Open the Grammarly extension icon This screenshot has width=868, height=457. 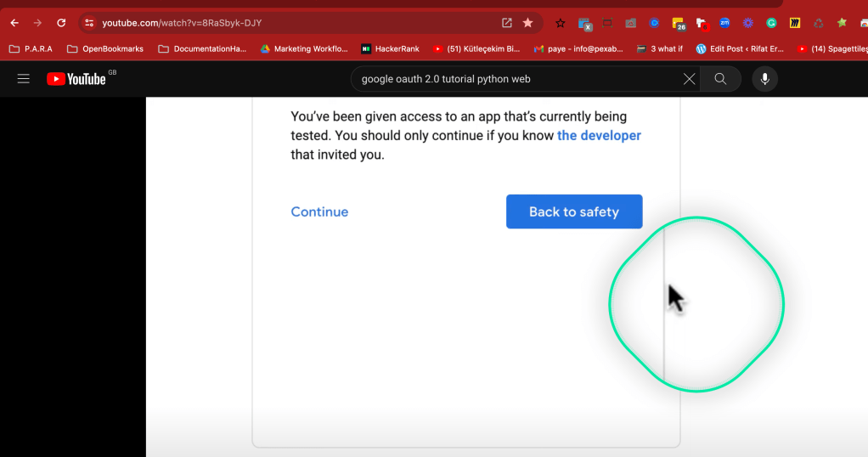click(771, 23)
